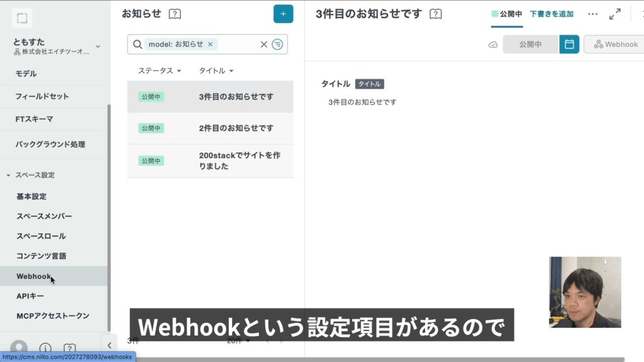
Task: Click the plus button to add content
Action: [283, 14]
